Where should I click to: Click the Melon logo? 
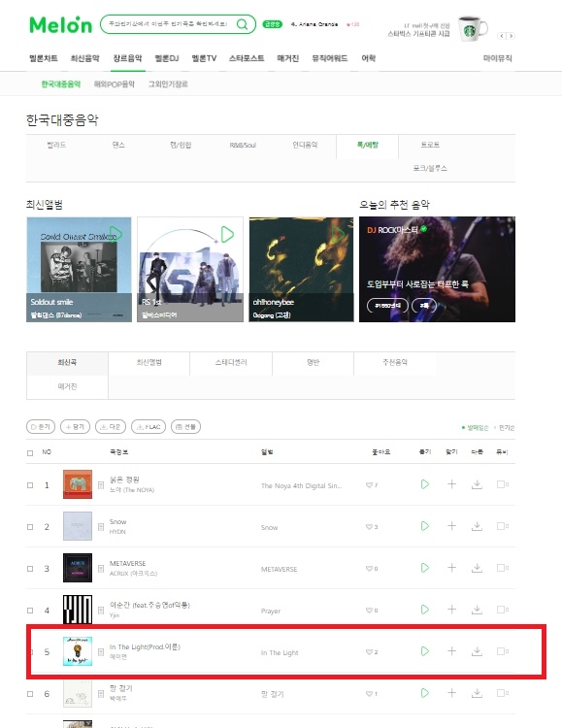tap(61, 24)
